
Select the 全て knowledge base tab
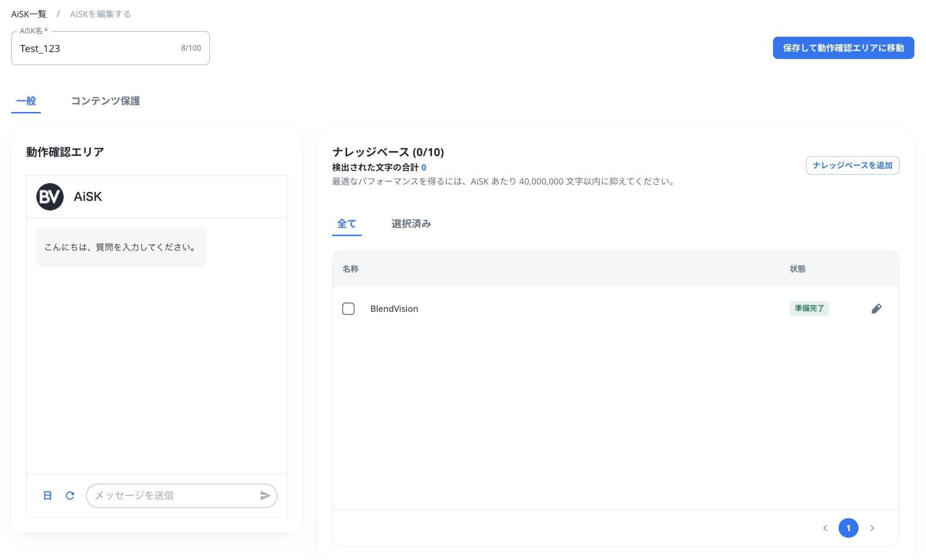click(346, 224)
